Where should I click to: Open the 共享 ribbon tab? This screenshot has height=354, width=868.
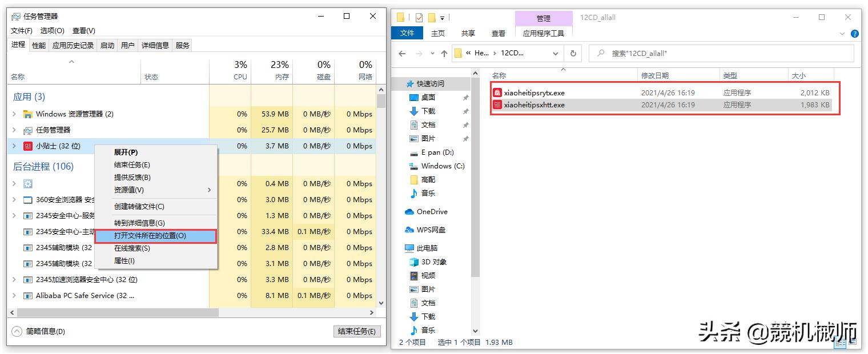click(468, 34)
